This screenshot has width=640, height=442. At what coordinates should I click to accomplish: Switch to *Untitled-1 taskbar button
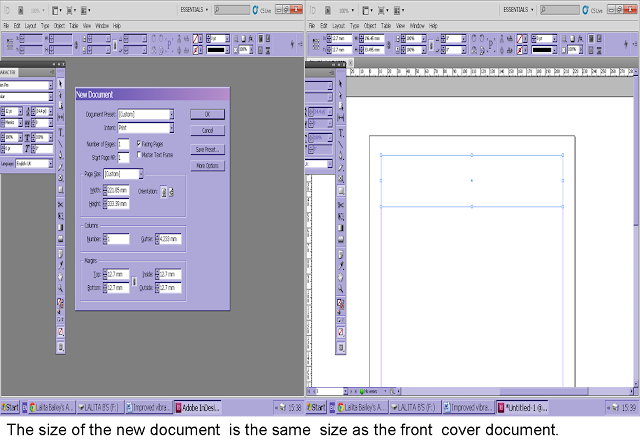[522, 407]
